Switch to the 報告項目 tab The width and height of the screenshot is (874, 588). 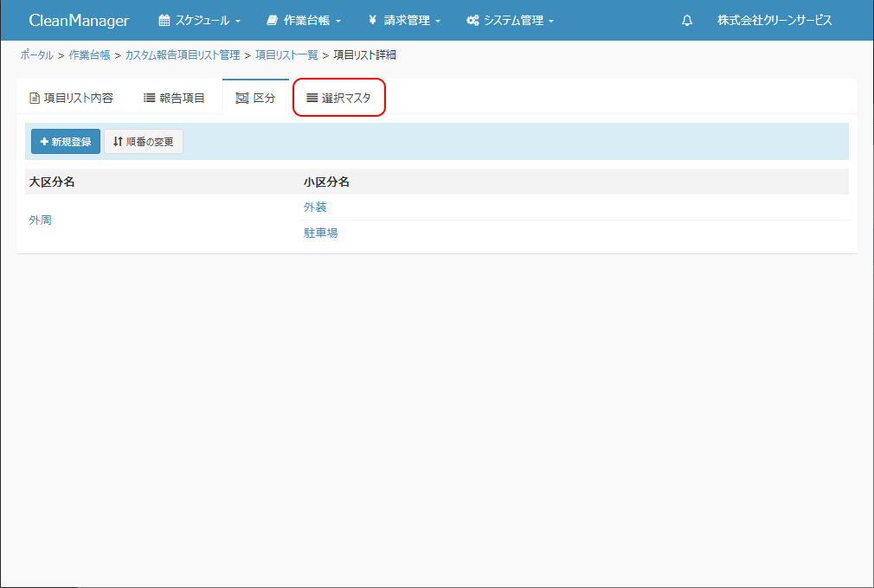tap(174, 98)
